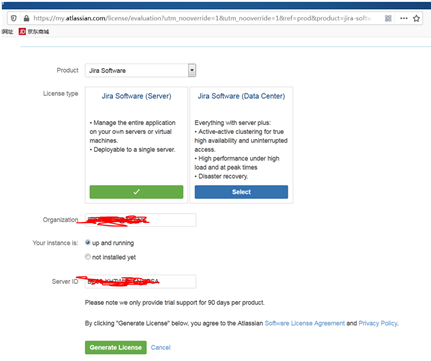Click the browser address bar URL

[202, 18]
